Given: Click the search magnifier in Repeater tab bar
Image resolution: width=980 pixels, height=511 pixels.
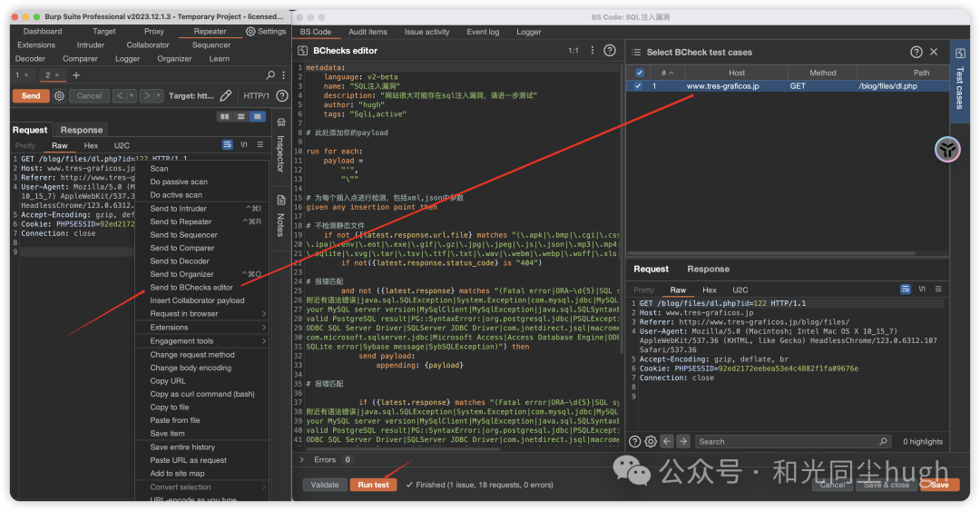Looking at the screenshot, I should (270, 75).
